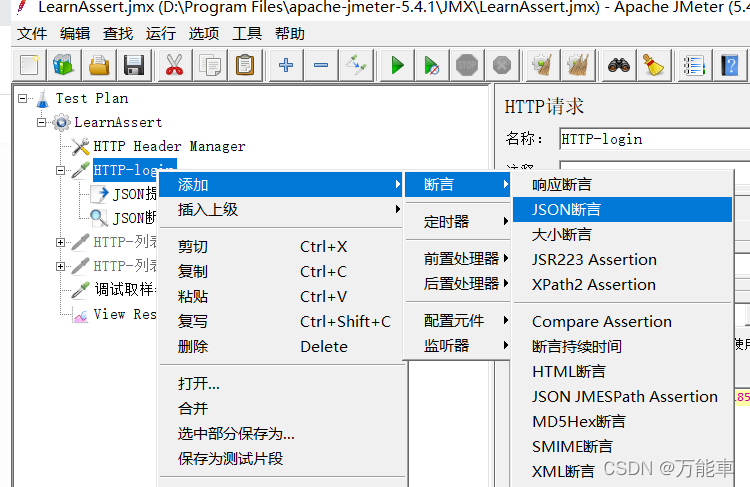The height and width of the screenshot is (487, 750).
Task: Open the Templates toolbar icon
Action: pyautogui.click(x=64, y=65)
